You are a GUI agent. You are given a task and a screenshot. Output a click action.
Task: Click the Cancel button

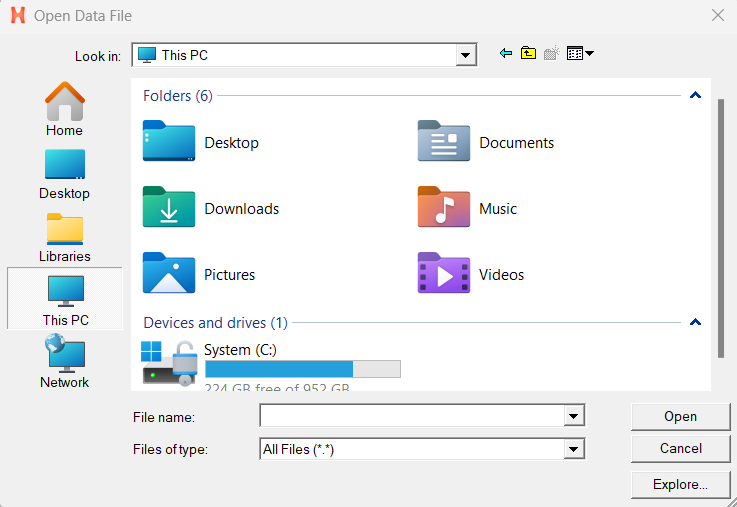click(680, 449)
